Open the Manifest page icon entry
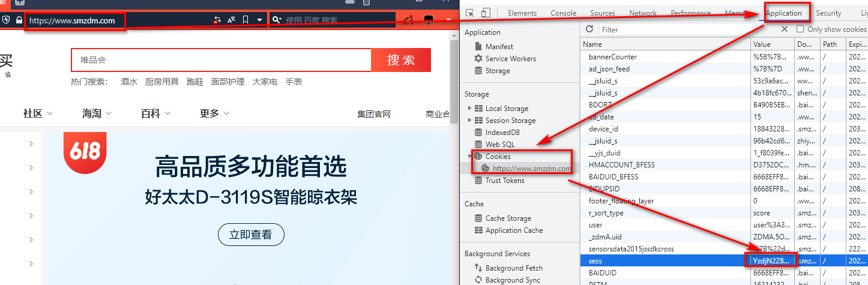This screenshot has width=868, height=285. click(x=478, y=46)
